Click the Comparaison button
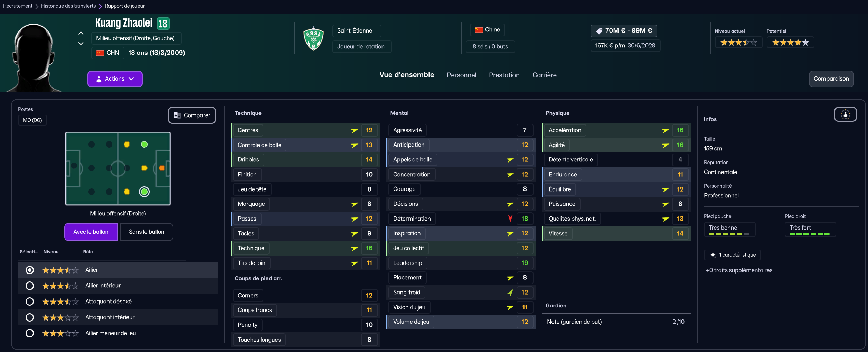Image resolution: width=868 pixels, height=352 pixels. pyautogui.click(x=831, y=79)
